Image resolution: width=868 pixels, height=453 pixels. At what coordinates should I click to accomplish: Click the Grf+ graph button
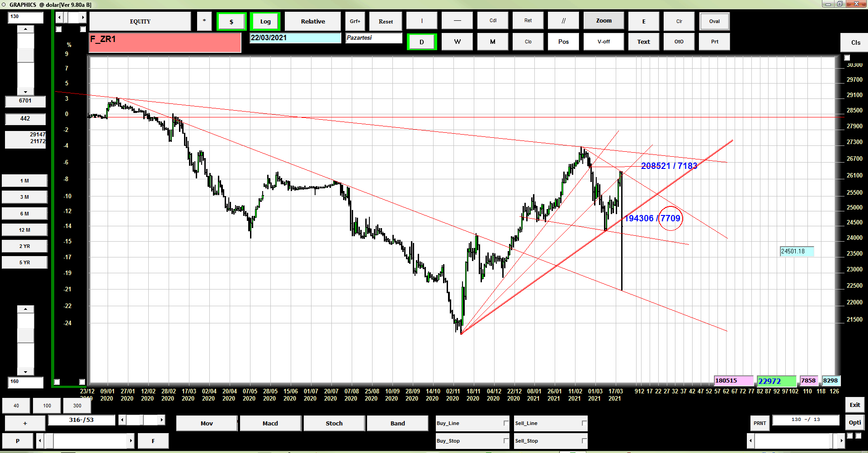355,21
